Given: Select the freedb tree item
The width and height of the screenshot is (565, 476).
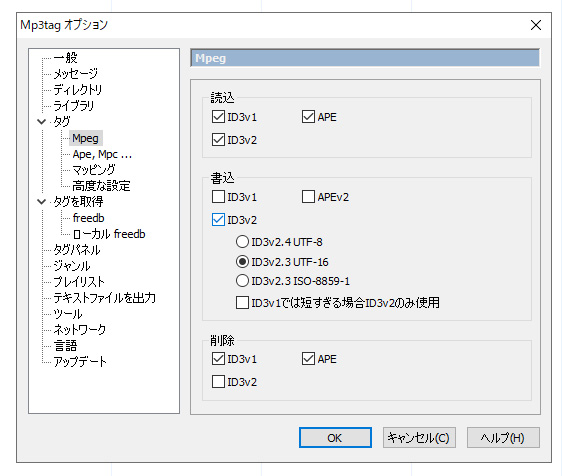Looking at the screenshot, I should pyautogui.click(x=88, y=218).
